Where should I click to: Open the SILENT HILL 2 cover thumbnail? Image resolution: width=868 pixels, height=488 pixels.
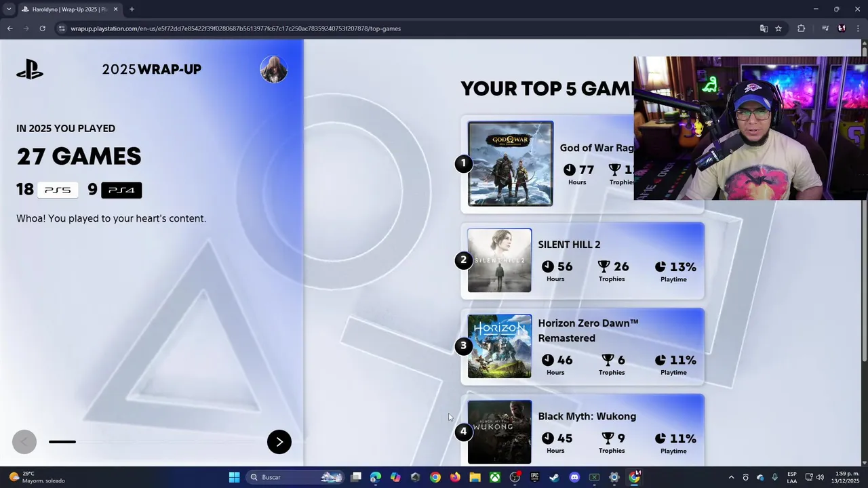click(x=500, y=260)
